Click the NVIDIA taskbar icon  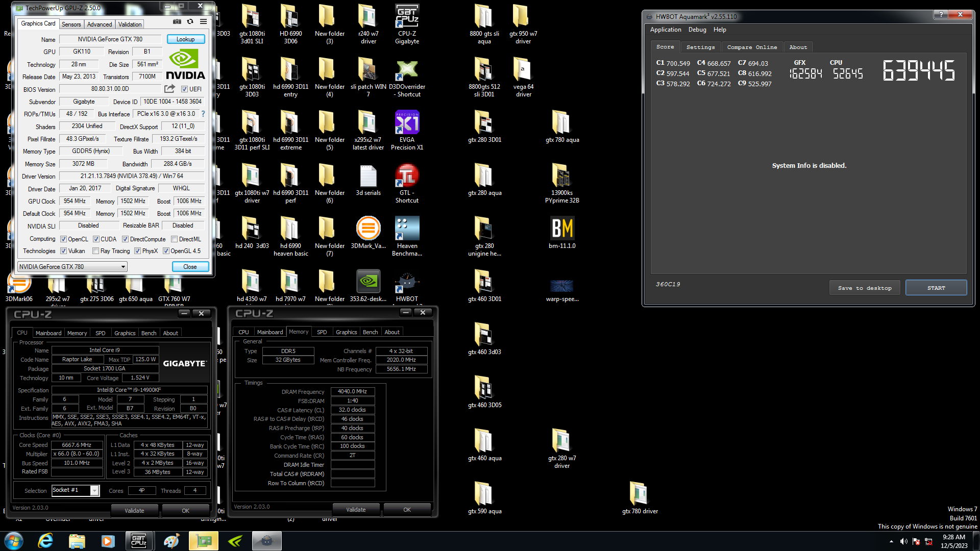click(235, 541)
